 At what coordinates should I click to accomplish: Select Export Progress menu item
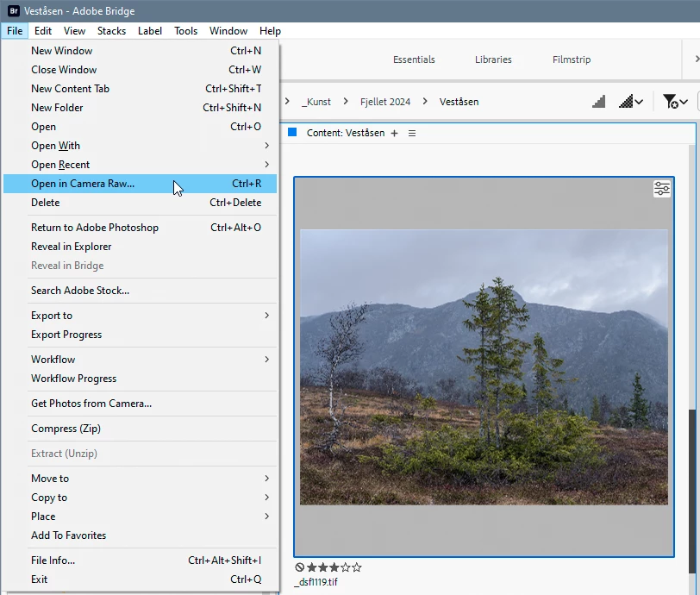(141, 335)
